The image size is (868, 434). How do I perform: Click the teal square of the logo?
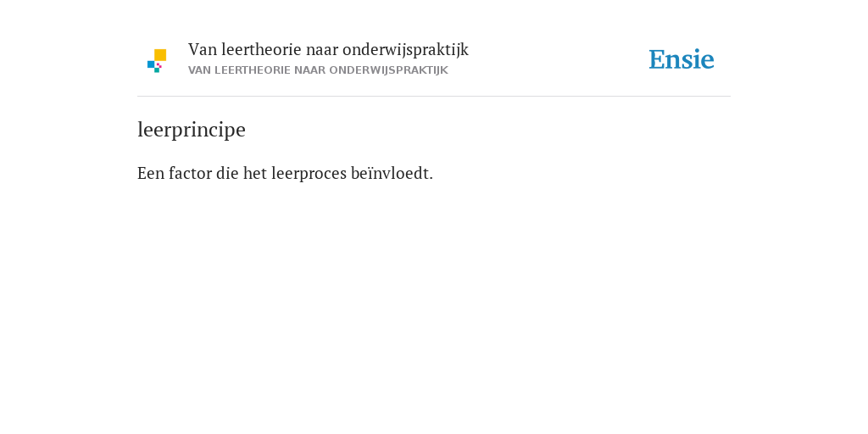pos(157,70)
